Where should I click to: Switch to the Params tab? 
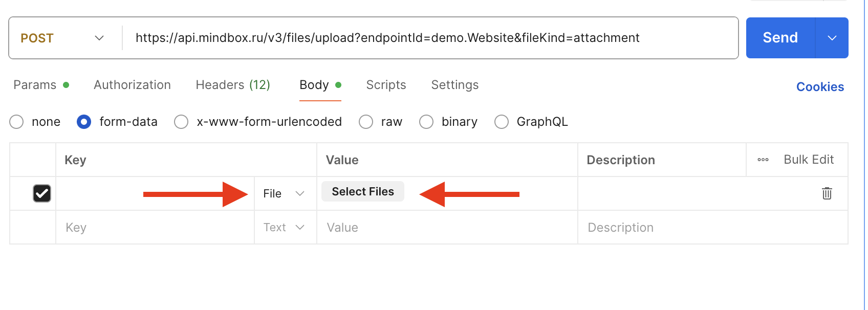click(35, 85)
